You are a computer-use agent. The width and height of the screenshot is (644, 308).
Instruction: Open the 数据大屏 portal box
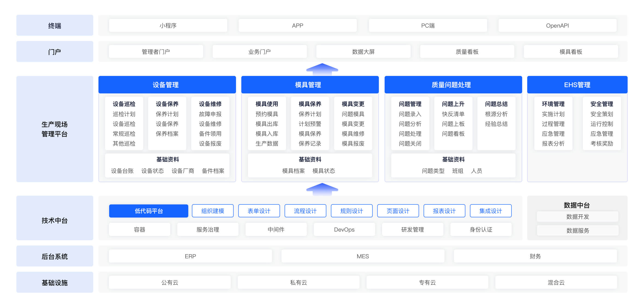click(363, 52)
